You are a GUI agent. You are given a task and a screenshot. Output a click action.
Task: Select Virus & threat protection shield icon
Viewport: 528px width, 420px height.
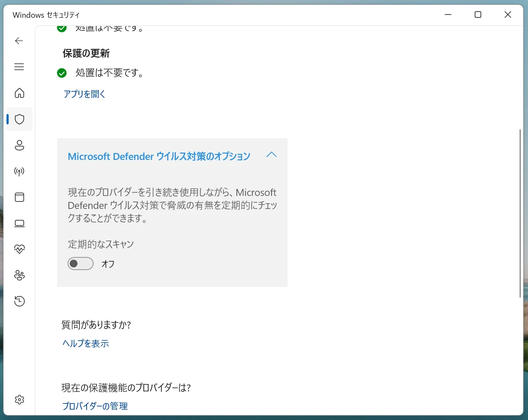pos(19,119)
